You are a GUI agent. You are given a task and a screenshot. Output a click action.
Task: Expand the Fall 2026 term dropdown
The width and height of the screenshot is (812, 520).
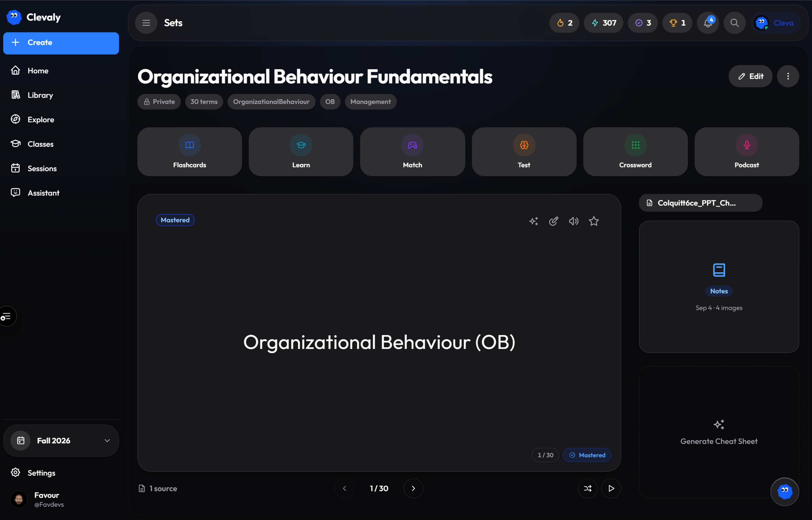[61, 440]
